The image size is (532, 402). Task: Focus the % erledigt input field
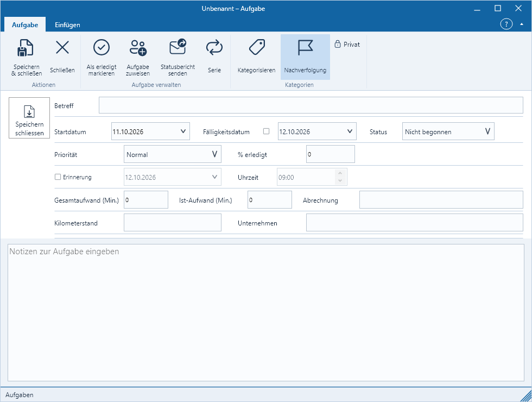[331, 154]
